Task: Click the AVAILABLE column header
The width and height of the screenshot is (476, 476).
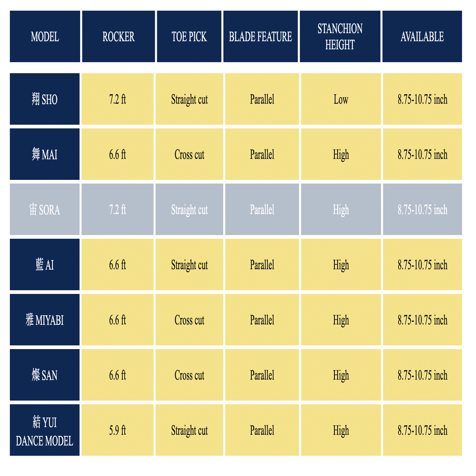Action: point(422,37)
